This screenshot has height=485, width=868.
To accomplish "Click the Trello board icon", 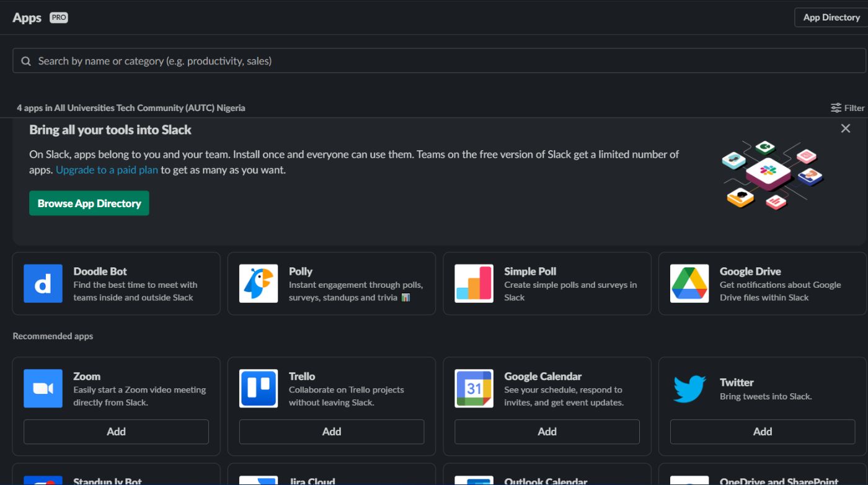I will (x=259, y=388).
